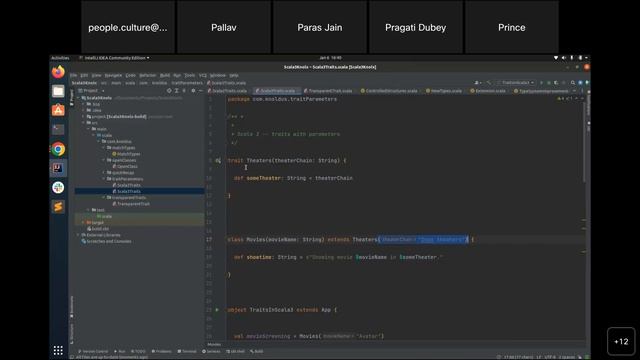This screenshot has height=360, width=640.
Task: Switch to the ControlledStructures.scala tab
Action: click(389, 91)
